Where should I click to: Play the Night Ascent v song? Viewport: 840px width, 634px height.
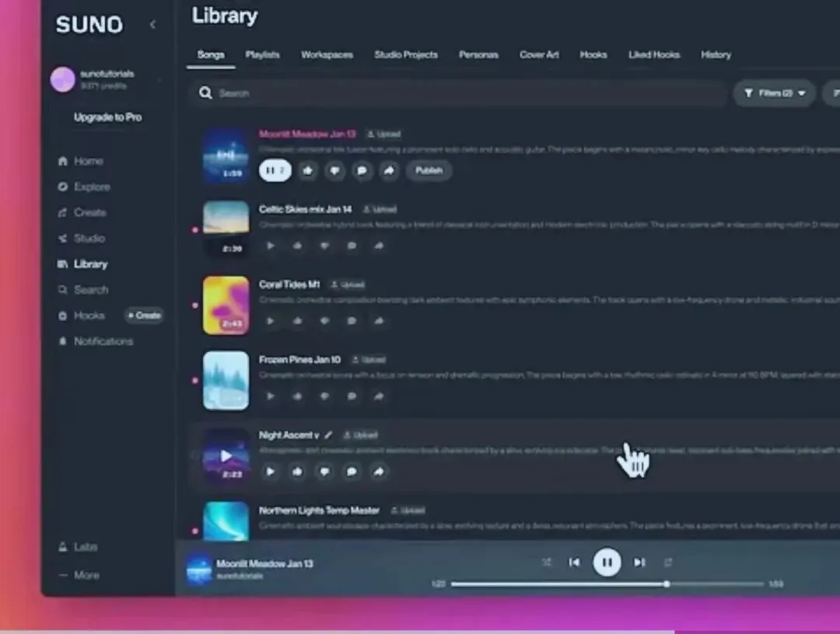271,471
